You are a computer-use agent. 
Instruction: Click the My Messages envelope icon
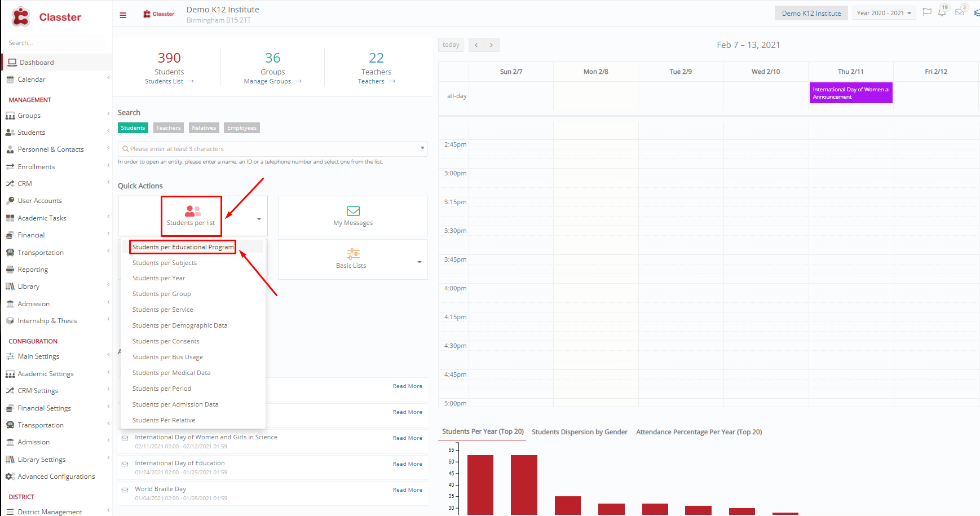tap(354, 211)
